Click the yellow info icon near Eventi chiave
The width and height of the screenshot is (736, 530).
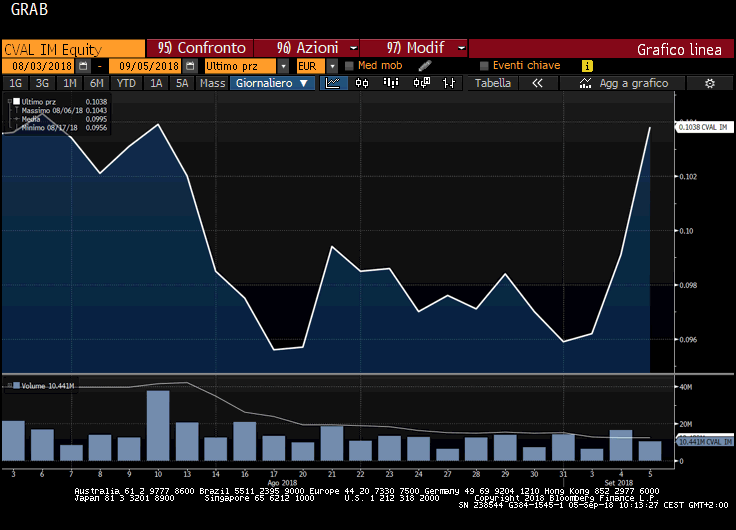point(587,65)
